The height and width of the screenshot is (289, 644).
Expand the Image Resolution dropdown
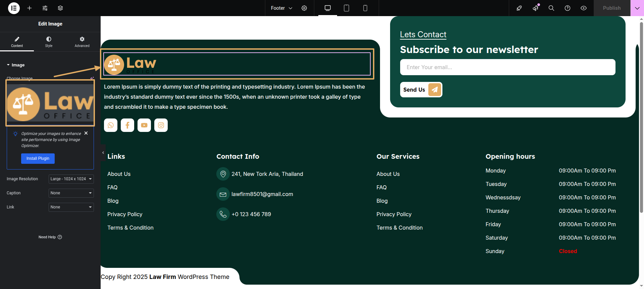(x=71, y=179)
